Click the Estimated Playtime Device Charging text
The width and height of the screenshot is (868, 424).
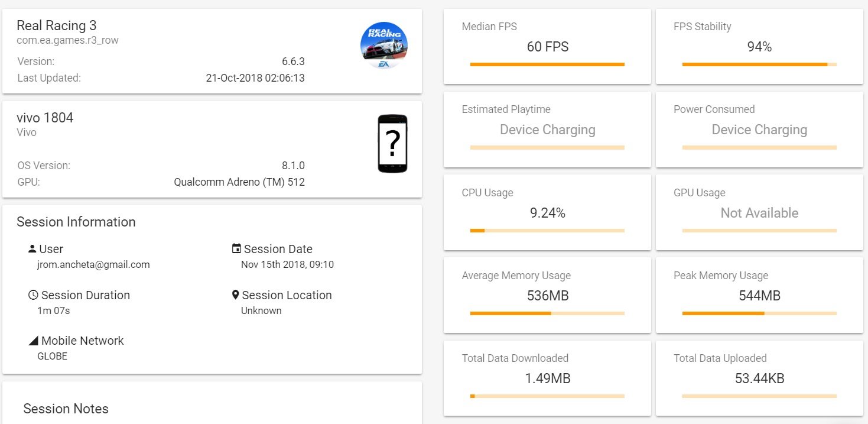[x=547, y=130]
